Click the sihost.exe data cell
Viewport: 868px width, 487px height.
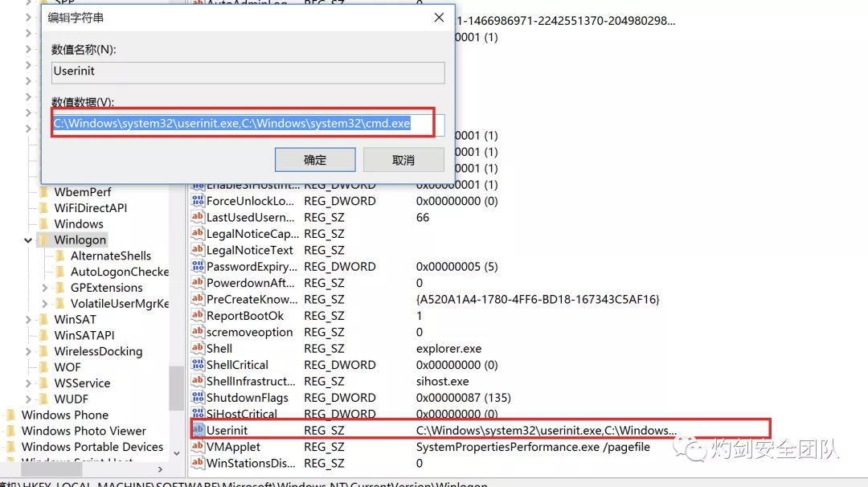pos(442,381)
